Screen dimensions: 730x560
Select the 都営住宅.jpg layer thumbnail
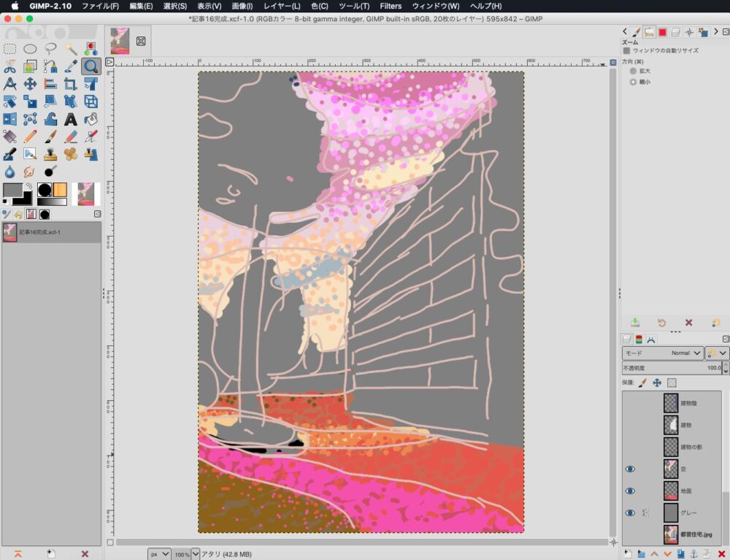(x=671, y=534)
